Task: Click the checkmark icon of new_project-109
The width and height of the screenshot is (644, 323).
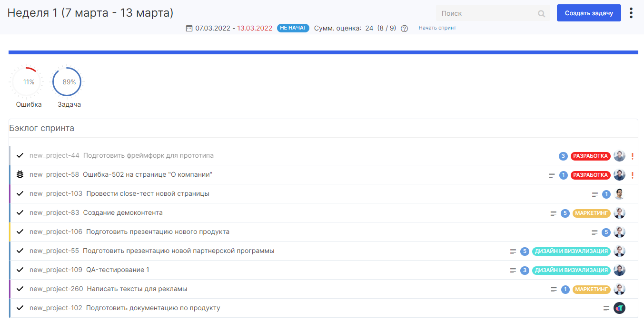Action: pos(20,270)
